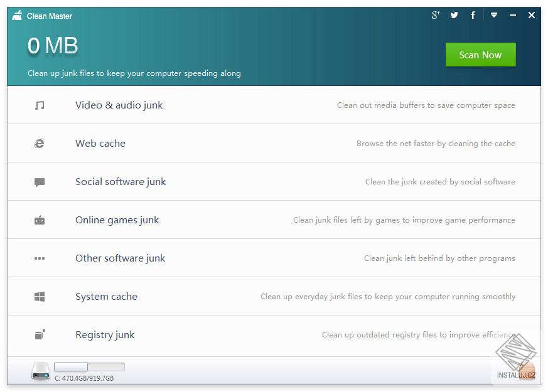Screen dimensions: 548x392
Task: Click the hard drive icon at bottom
Action: [41, 372]
